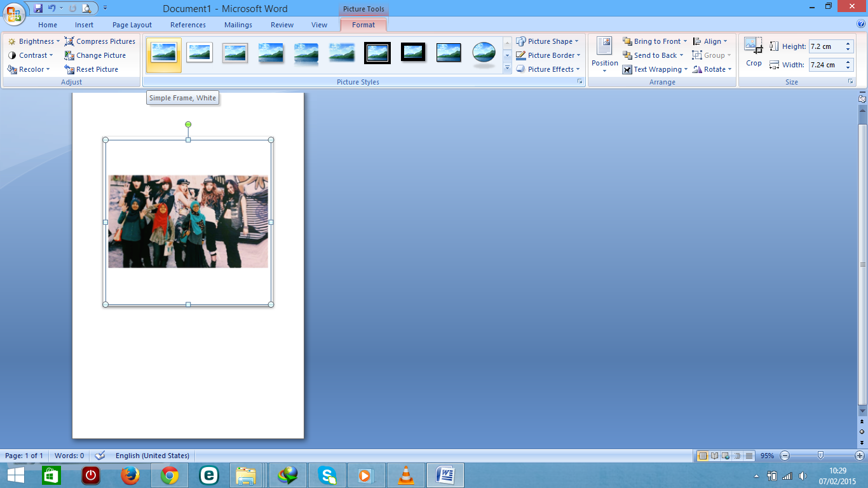Screen dimensions: 868x488
Task: Open the Recolor dropdown
Action: [x=29, y=69]
